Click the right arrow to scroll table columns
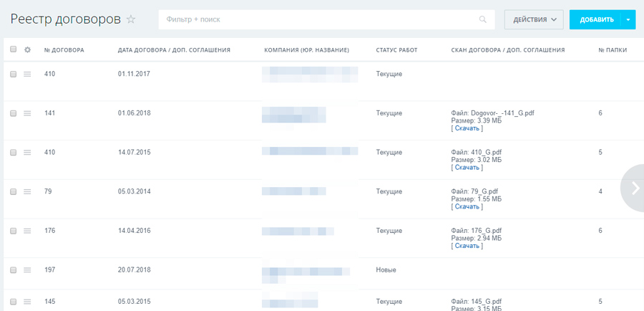644x311 pixels. click(634, 188)
